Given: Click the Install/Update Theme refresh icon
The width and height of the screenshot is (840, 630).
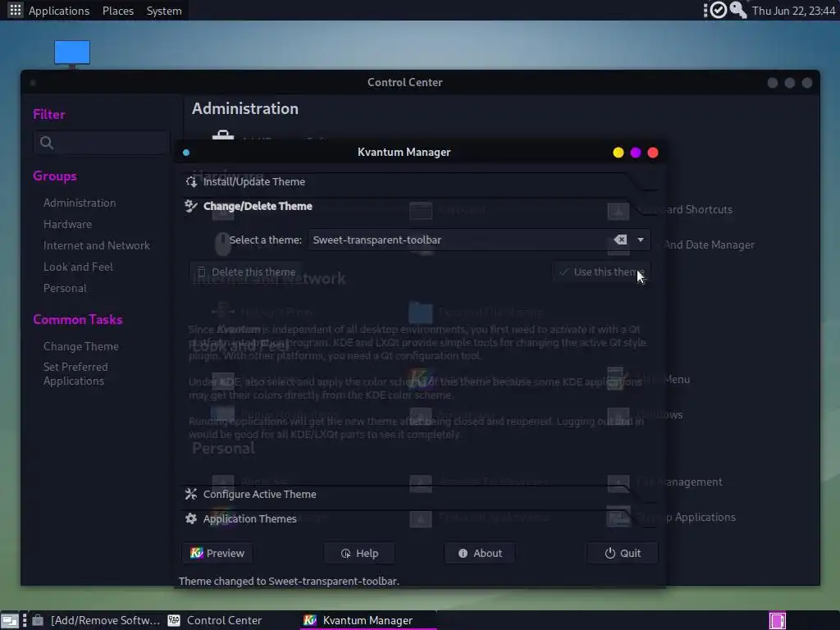Looking at the screenshot, I should 191,181.
